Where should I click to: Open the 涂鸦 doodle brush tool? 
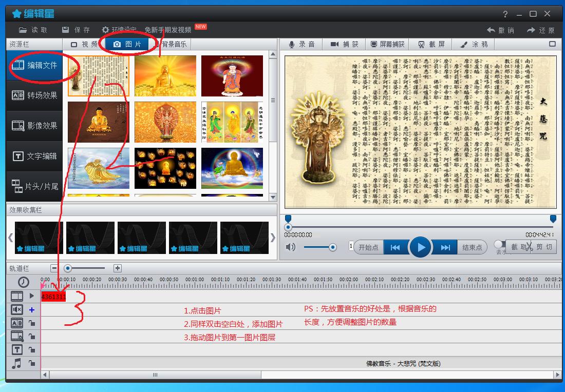(x=474, y=45)
